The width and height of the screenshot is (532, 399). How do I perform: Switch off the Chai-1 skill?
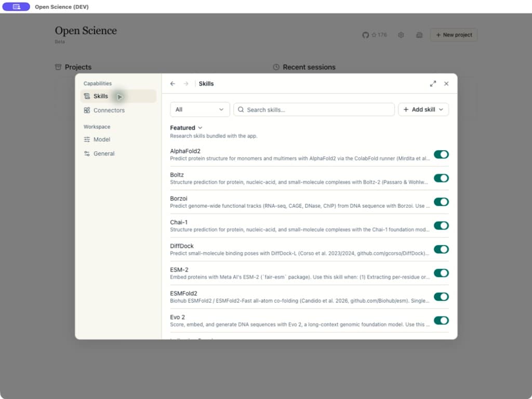441,225
